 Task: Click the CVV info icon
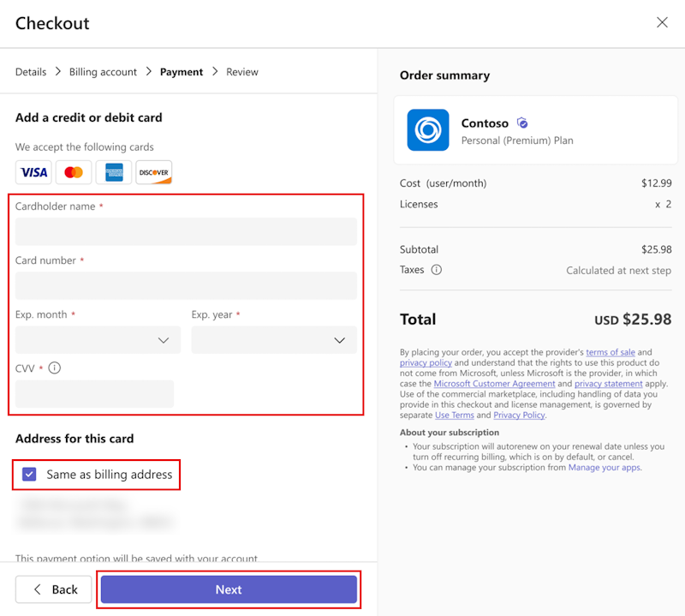tap(55, 368)
